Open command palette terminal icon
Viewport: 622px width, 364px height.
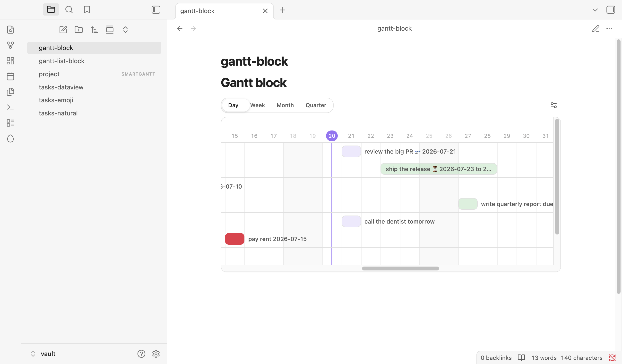click(x=10, y=107)
